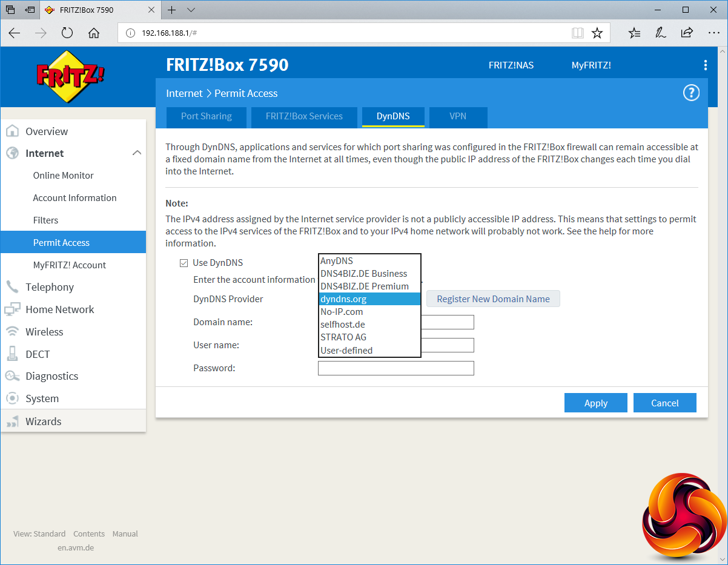Click the browser Forward arrow
Screen dimensions: 728x565
[41, 33]
